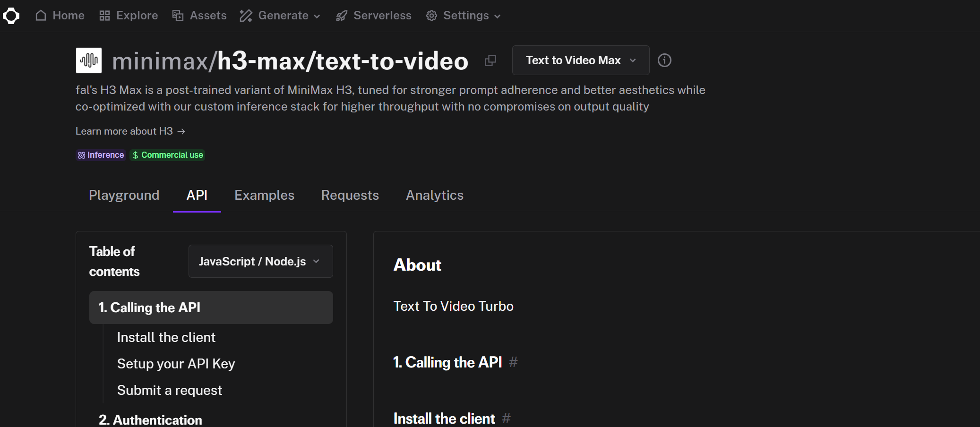Open the Settings dropdown menu
980x427 pixels.
(464, 16)
